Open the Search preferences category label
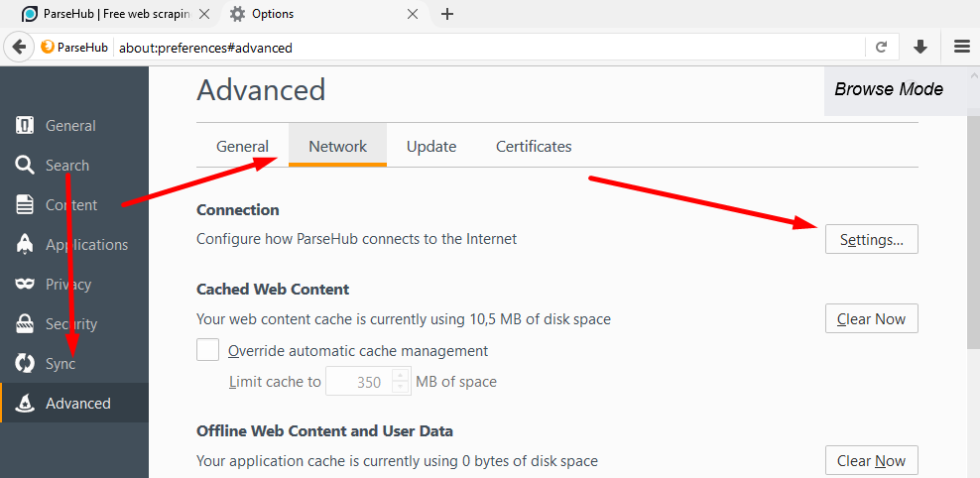980x478 pixels. click(66, 166)
